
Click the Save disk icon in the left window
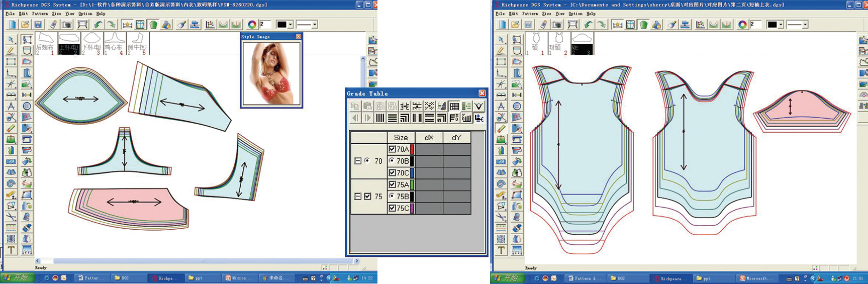coord(38,25)
